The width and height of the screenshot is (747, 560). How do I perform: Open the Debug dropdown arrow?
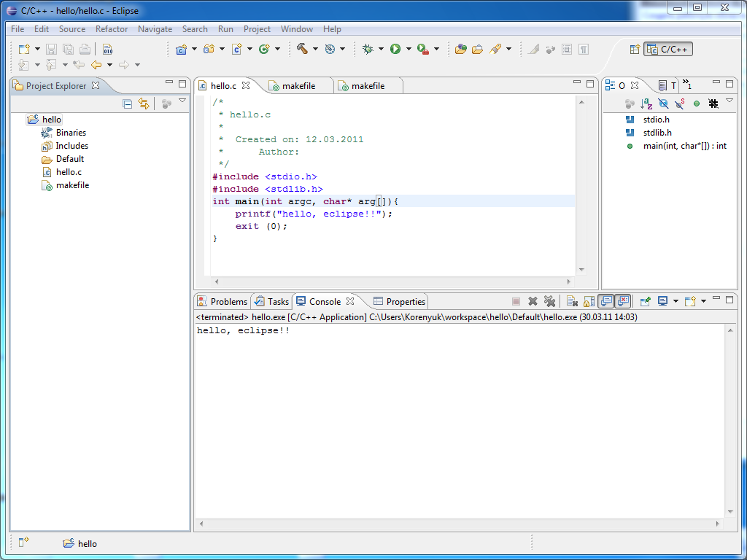tap(381, 49)
